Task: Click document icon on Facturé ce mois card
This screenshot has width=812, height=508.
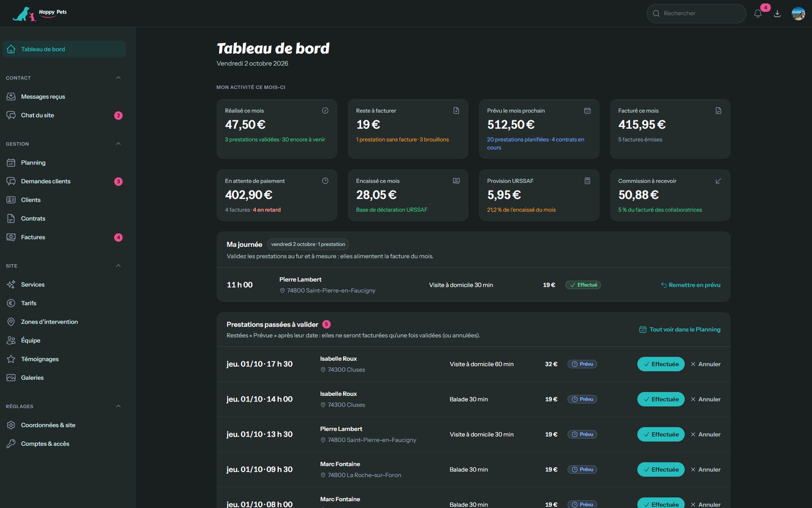Action: (x=718, y=111)
